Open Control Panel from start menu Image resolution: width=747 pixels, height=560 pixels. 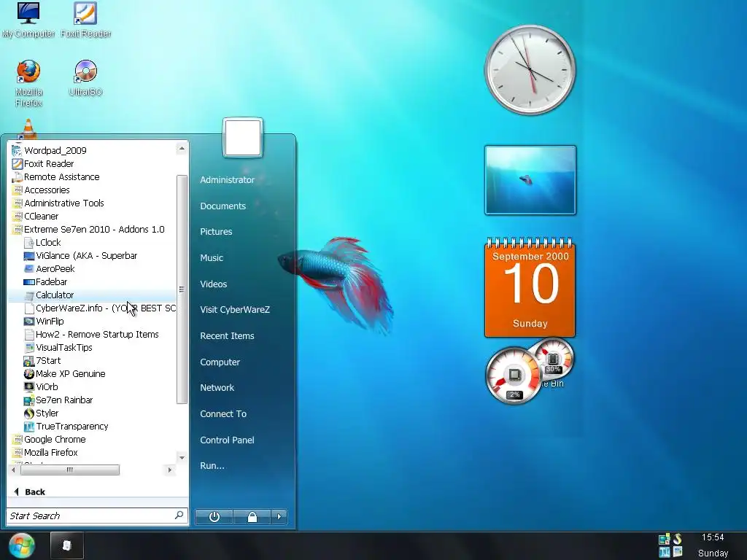tap(228, 440)
